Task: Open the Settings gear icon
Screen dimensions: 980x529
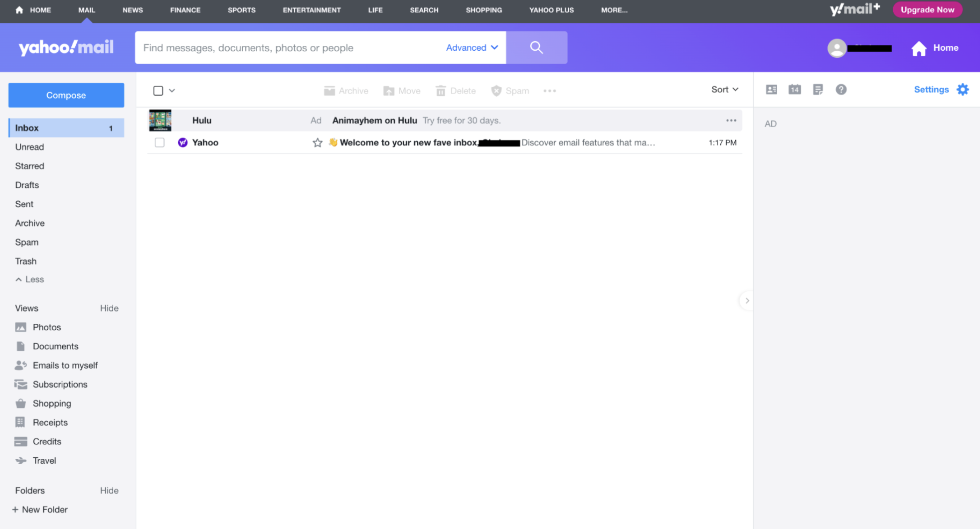Action: pyautogui.click(x=963, y=90)
